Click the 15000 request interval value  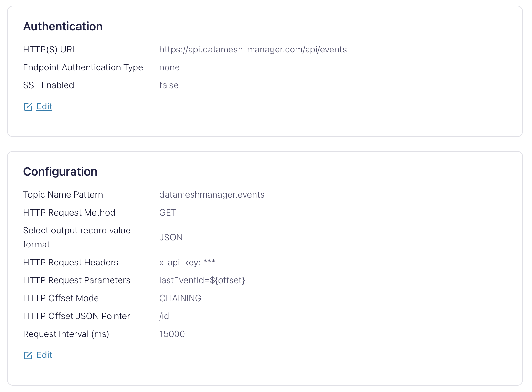tap(172, 334)
